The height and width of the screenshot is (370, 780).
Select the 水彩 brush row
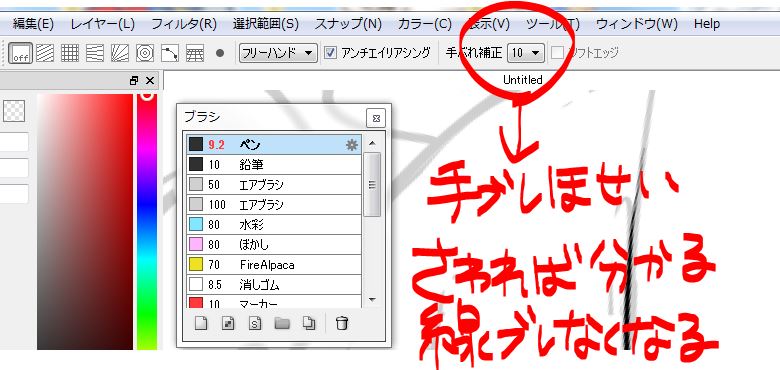coord(274,225)
